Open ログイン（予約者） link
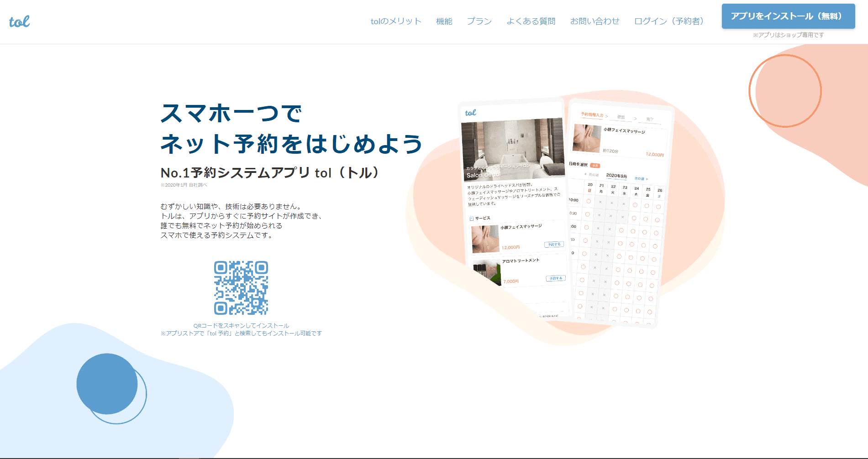868x459 pixels. [671, 21]
